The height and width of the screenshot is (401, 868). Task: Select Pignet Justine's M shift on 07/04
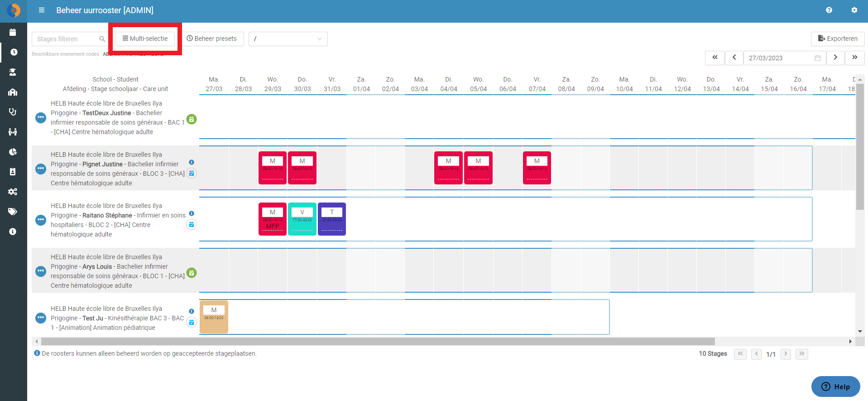point(537,168)
